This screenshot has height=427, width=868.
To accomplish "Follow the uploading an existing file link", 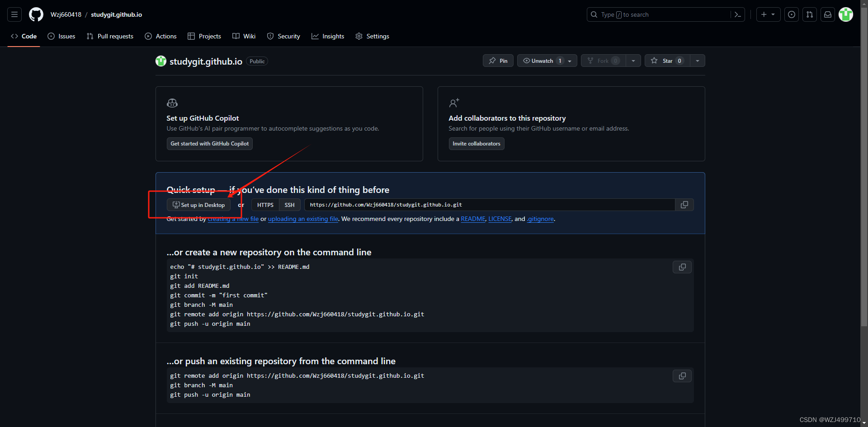I will (303, 219).
